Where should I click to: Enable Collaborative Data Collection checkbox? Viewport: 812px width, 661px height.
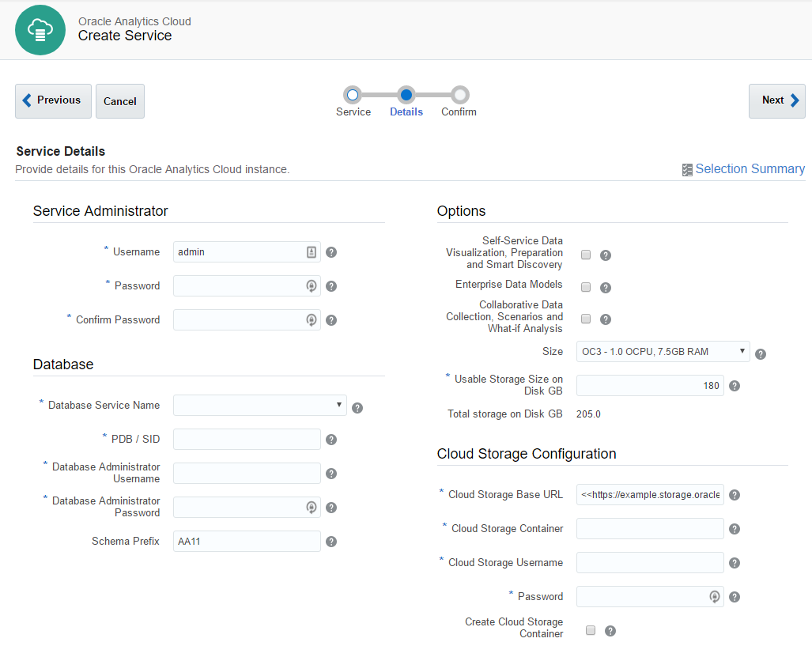tap(586, 319)
